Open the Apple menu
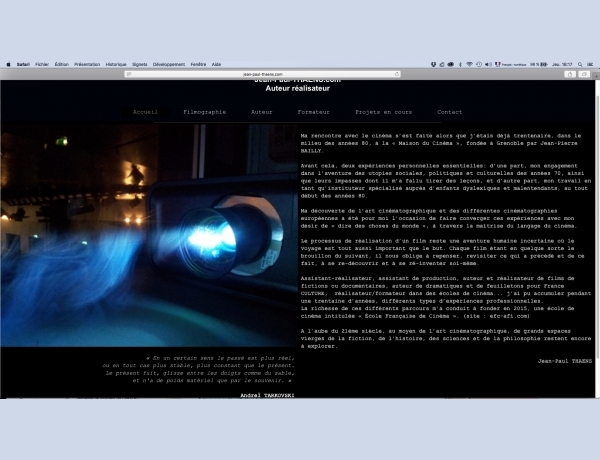 coord(8,64)
